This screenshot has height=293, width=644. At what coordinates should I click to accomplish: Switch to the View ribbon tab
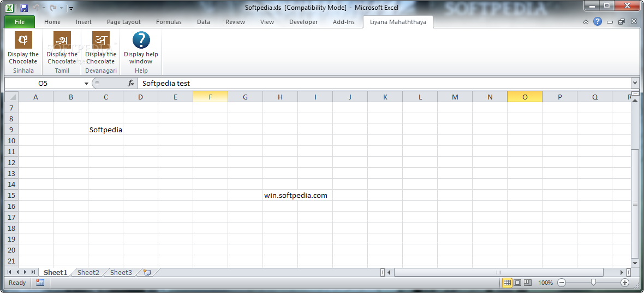click(267, 22)
